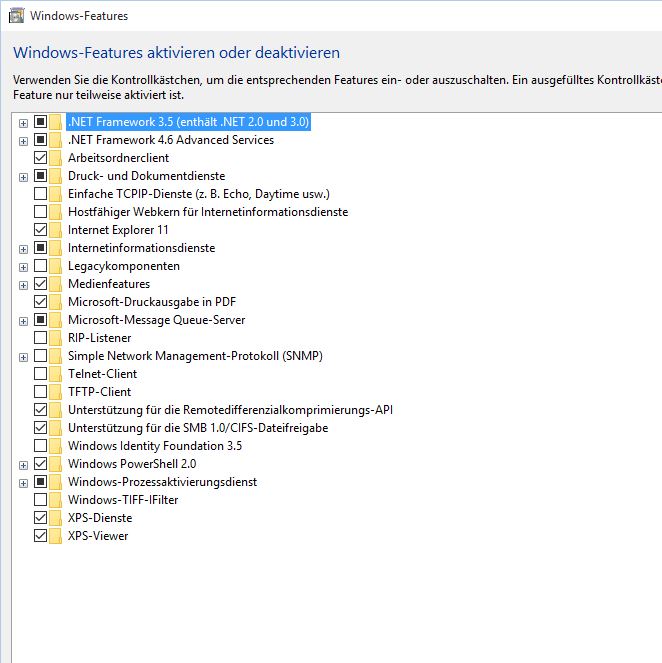Screen dimensions: 662x663
Task: Expand the Internetinformationsdienste node
Action: [24, 249]
